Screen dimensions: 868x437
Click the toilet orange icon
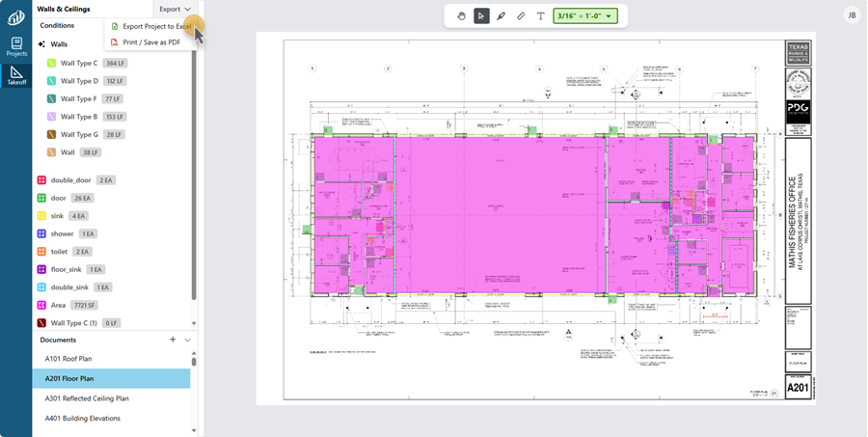[x=41, y=252]
